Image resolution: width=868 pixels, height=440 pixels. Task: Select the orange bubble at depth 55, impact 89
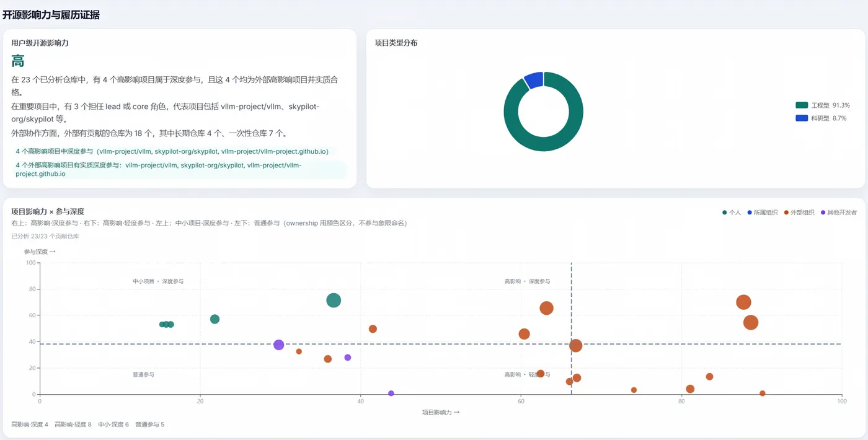tap(751, 322)
